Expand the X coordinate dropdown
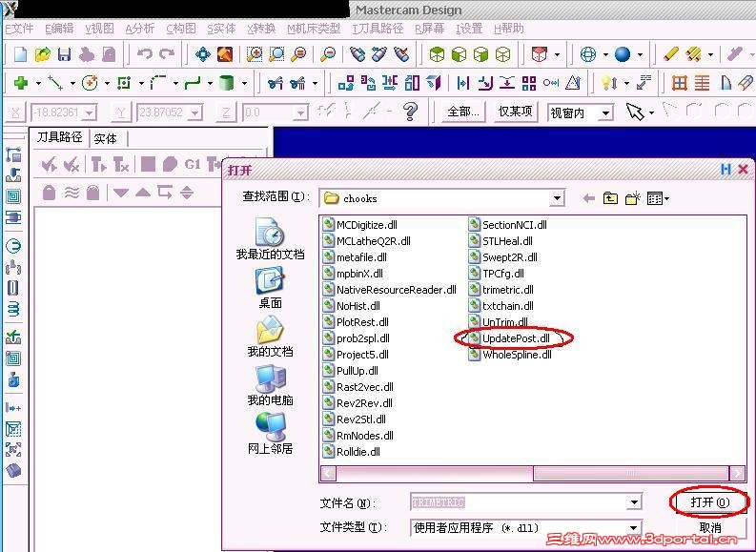 pos(90,112)
